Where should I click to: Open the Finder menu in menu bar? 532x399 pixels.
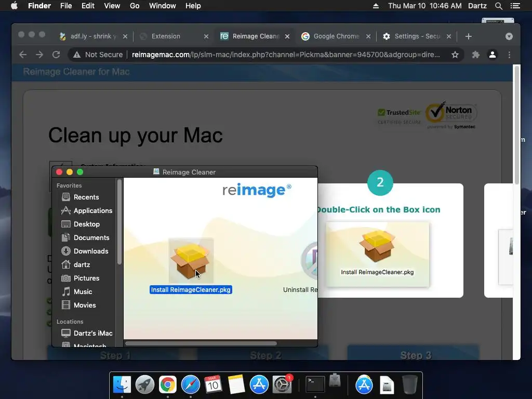tap(39, 6)
